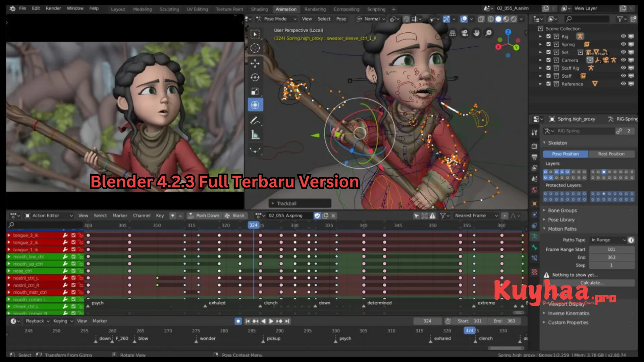644x362 pixels.
Task: Click the pan hand icon in viewport
Action: pos(477,33)
